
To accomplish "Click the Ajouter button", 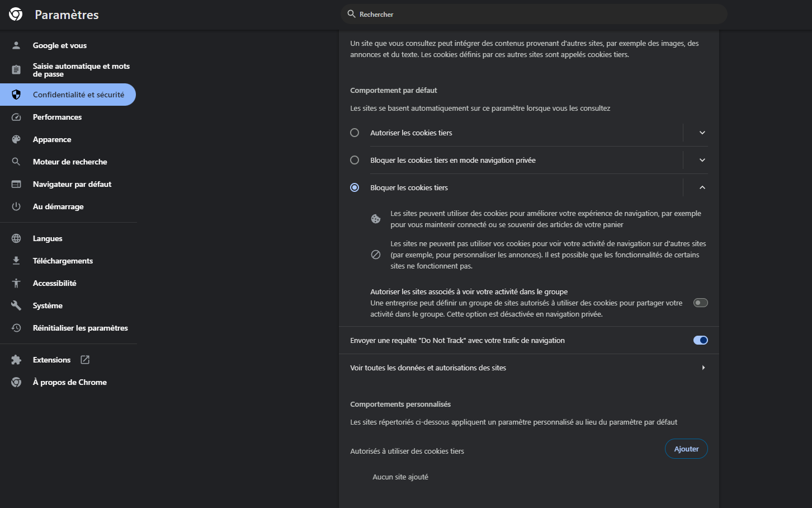I will point(686,448).
